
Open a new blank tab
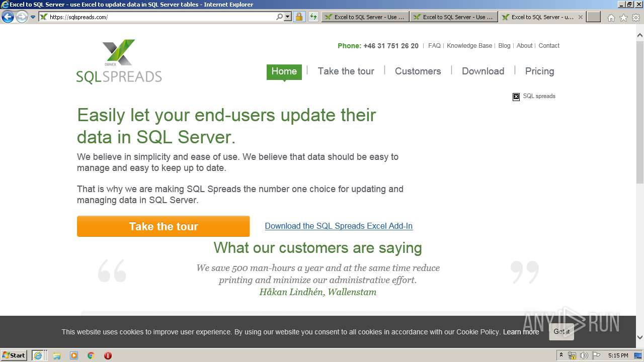594,17
